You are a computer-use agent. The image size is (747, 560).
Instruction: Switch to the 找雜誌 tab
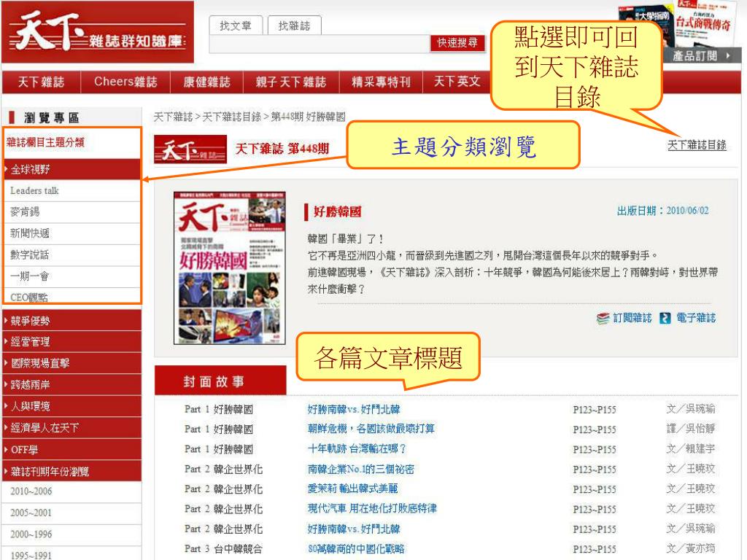pyautogui.click(x=295, y=26)
